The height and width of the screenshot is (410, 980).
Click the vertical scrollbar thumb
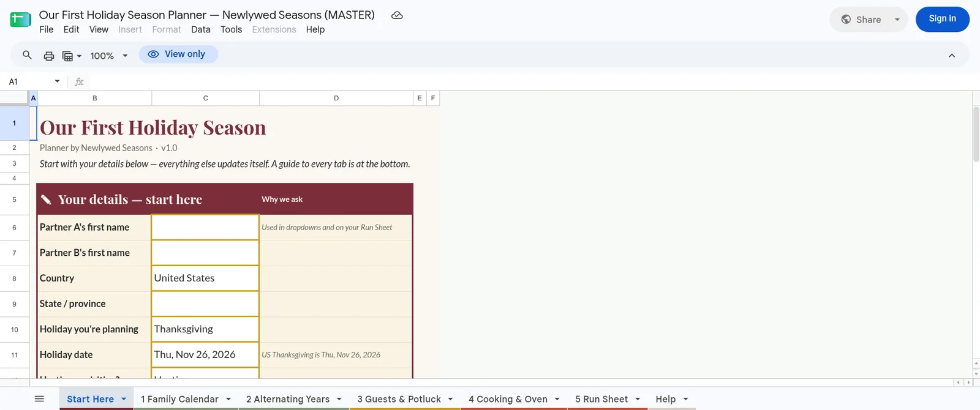pyautogui.click(x=976, y=134)
